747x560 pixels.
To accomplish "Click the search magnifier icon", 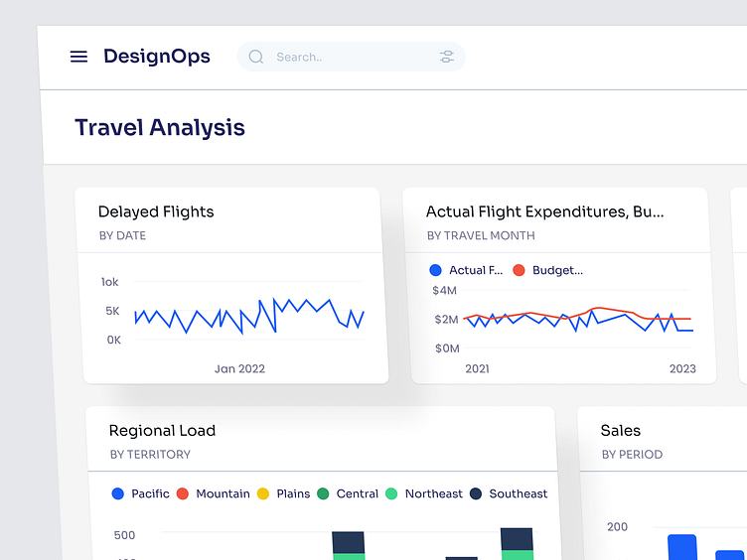I will pos(256,57).
